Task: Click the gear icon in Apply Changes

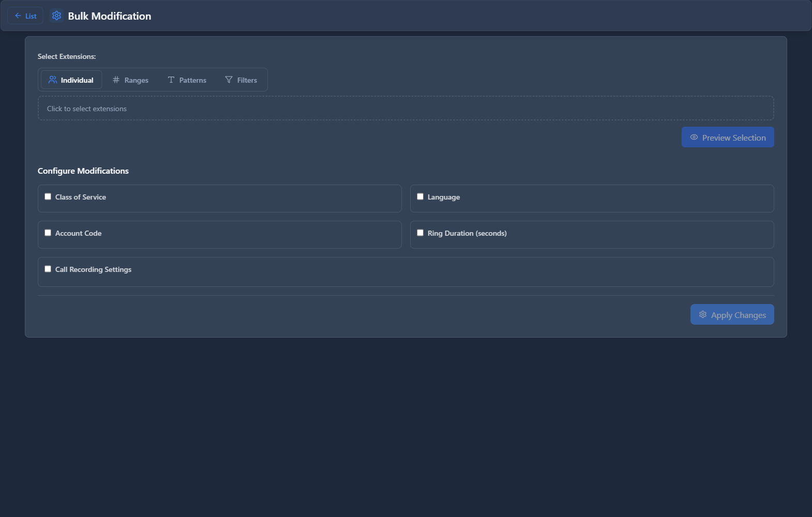Action: pos(703,315)
